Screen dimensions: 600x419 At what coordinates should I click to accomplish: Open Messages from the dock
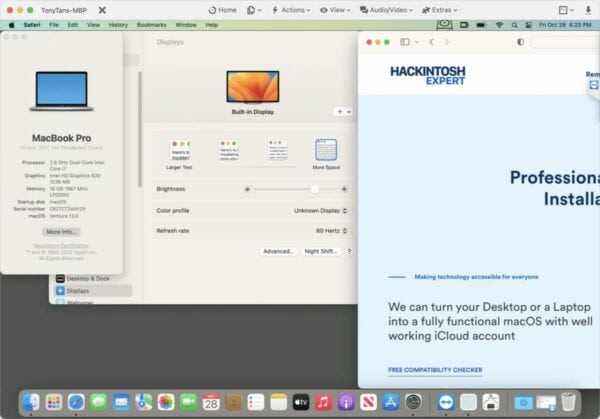click(x=99, y=402)
